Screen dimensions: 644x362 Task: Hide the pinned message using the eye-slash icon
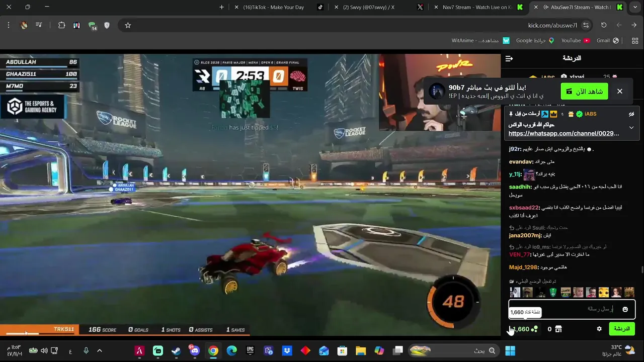coord(631,114)
